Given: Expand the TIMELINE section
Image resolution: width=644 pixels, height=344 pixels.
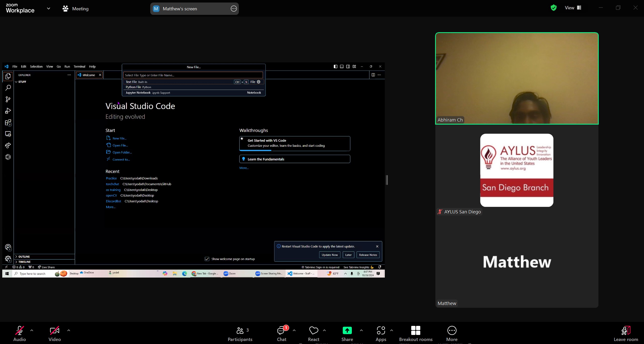Looking at the screenshot, I should click(44, 262).
